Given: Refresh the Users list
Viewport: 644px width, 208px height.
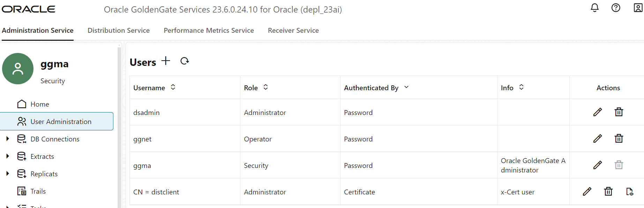Looking at the screenshot, I should point(185,61).
